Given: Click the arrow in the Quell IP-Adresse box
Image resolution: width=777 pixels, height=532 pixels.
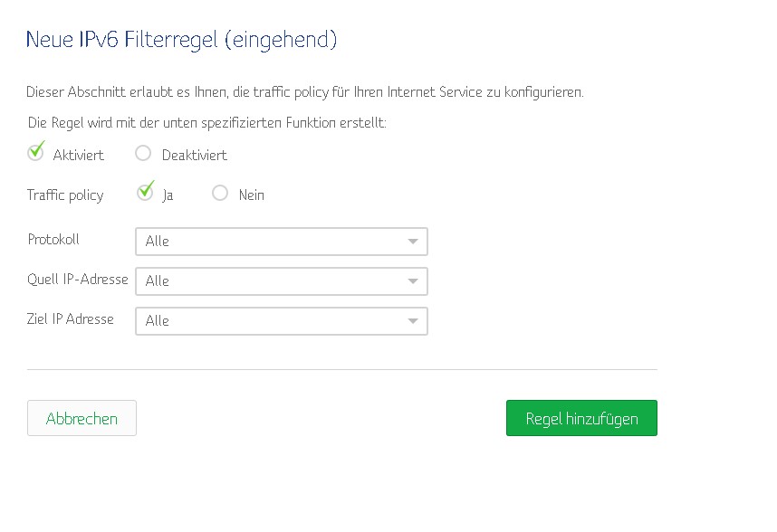Looking at the screenshot, I should [412, 281].
